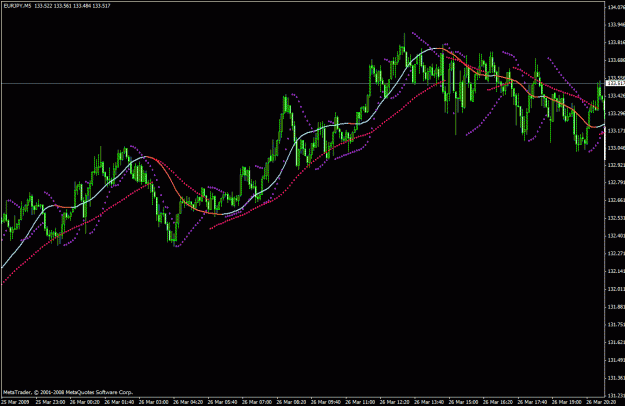Click the 131.881 price axis label

[616, 307]
